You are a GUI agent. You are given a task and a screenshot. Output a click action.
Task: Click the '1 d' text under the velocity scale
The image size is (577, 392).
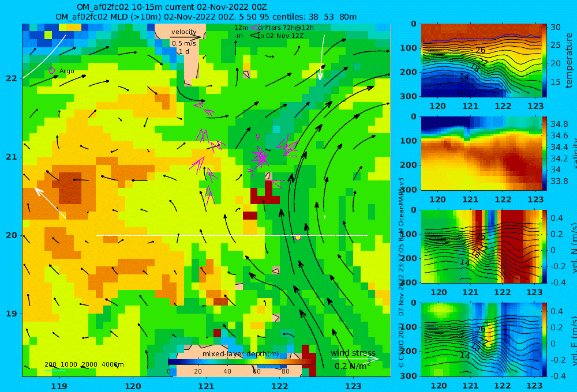coord(184,51)
